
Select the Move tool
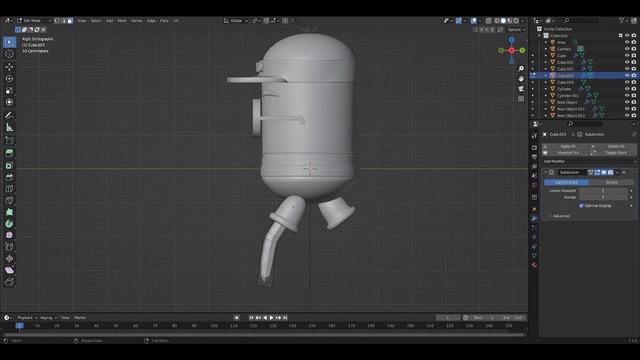(x=9, y=67)
